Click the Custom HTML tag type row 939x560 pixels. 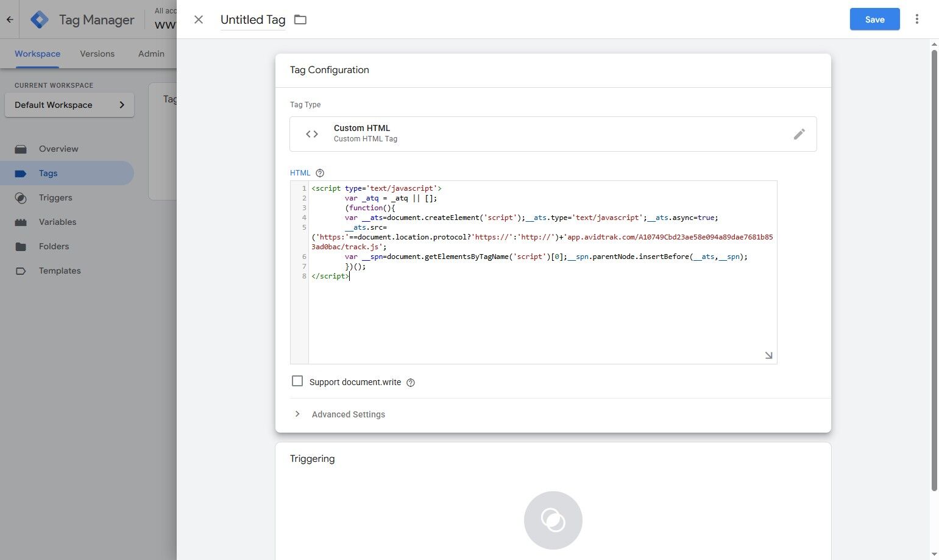[553, 134]
